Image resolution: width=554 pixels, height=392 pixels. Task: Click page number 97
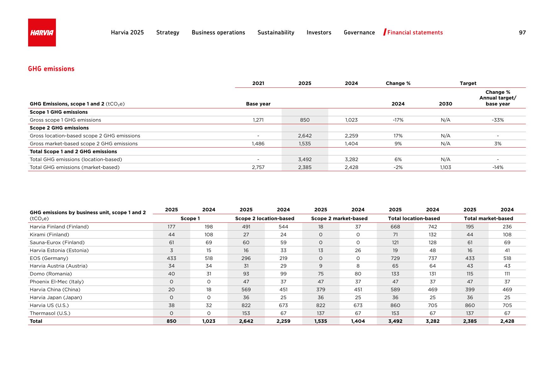click(522, 33)
